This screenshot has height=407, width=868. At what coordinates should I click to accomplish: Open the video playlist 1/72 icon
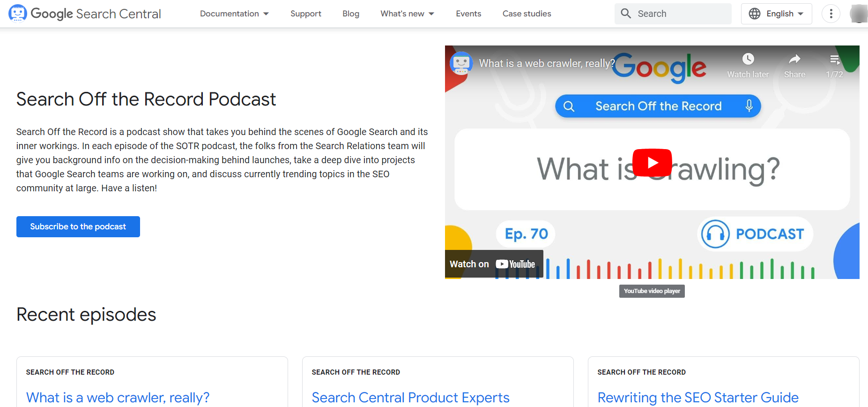[834, 60]
